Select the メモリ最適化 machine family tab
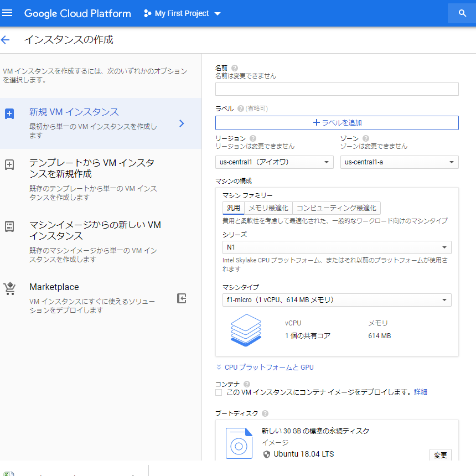The width and height of the screenshot is (476, 476). click(268, 208)
